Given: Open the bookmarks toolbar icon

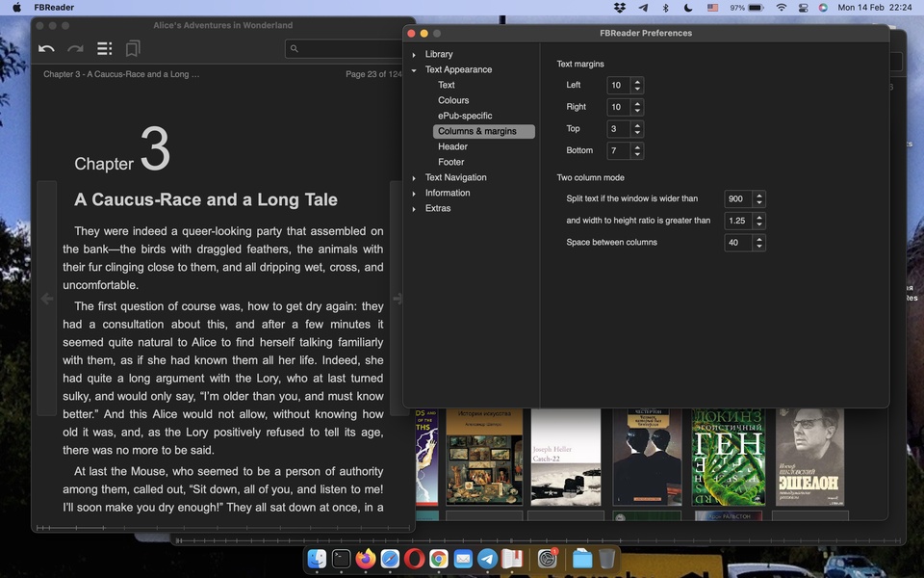Looking at the screenshot, I should point(133,48).
